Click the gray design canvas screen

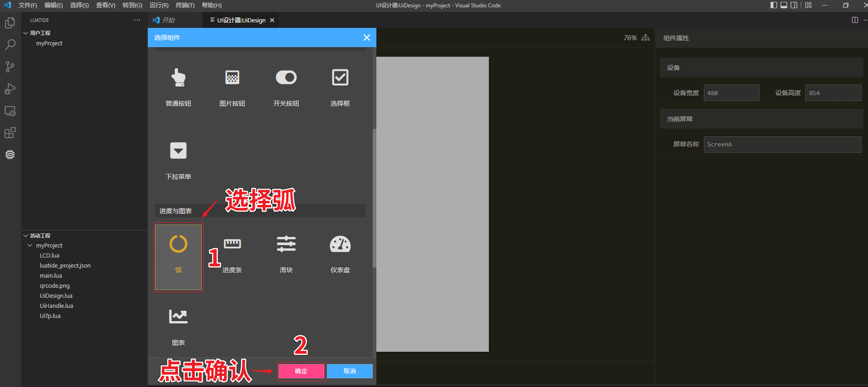point(433,204)
